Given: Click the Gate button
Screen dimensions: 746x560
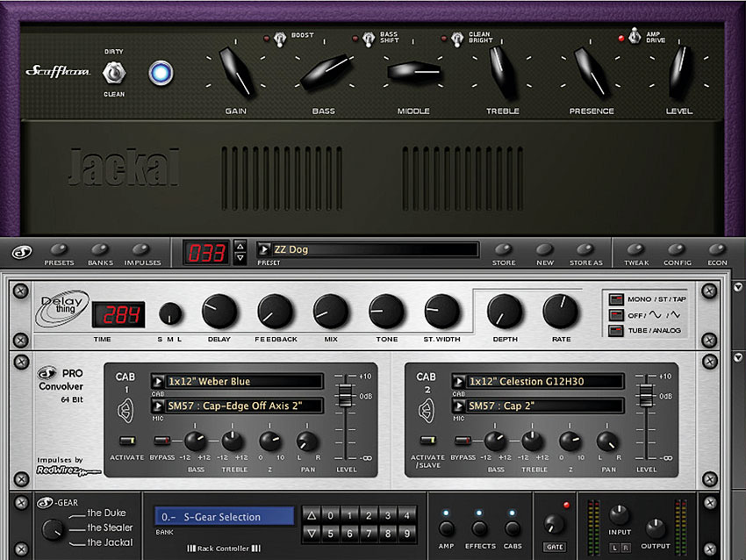Looking at the screenshot, I should click(555, 547).
